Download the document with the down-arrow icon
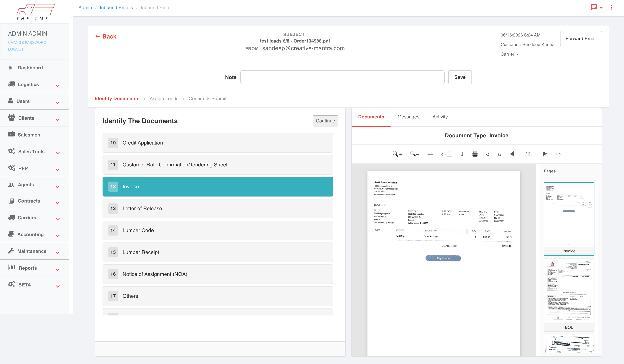The height and width of the screenshot is (364, 624). [462, 154]
